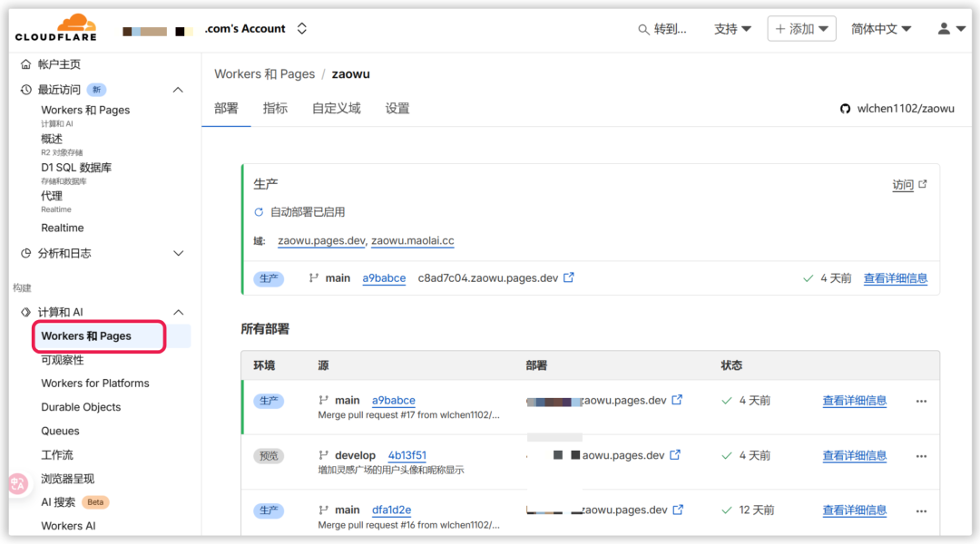View details of a9babce table row
Image resolution: width=980 pixels, height=544 pixels.
pyautogui.click(x=855, y=401)
